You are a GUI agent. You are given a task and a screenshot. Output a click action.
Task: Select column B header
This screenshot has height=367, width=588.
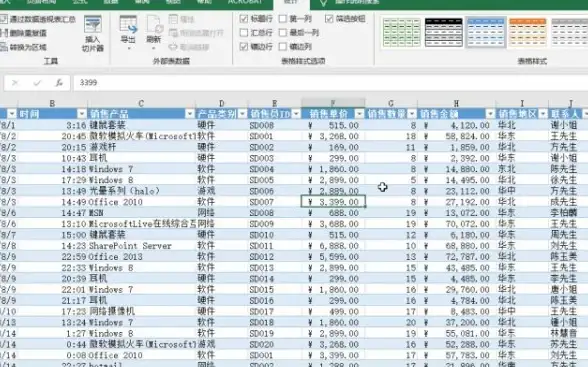[x=52, y=103]
